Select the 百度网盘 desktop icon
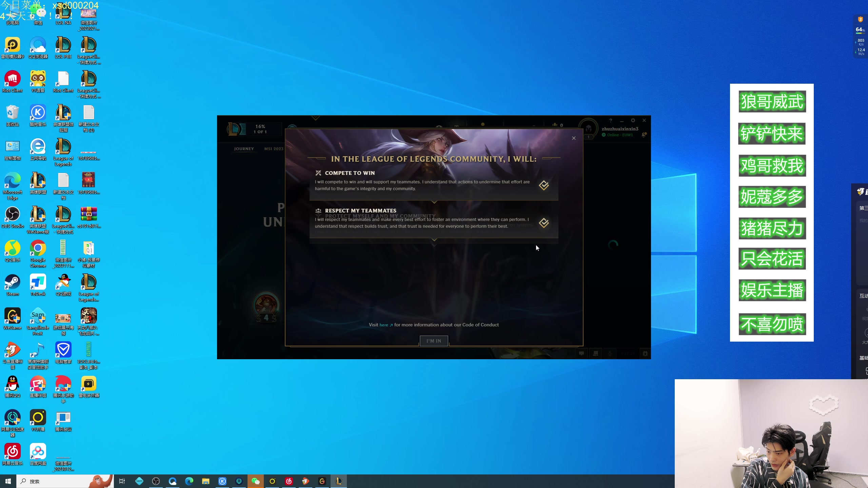868x488 pixels. [x=38, y=454]
